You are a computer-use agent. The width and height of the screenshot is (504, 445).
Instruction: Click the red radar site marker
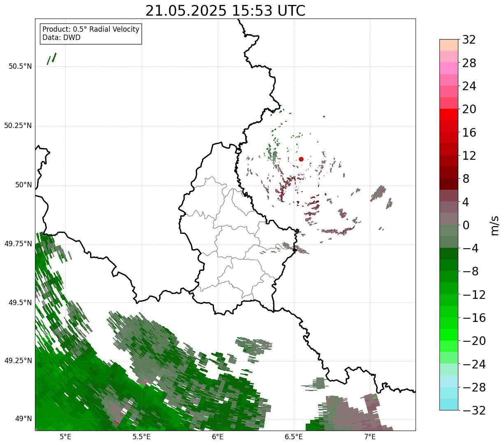pos(301,159)
